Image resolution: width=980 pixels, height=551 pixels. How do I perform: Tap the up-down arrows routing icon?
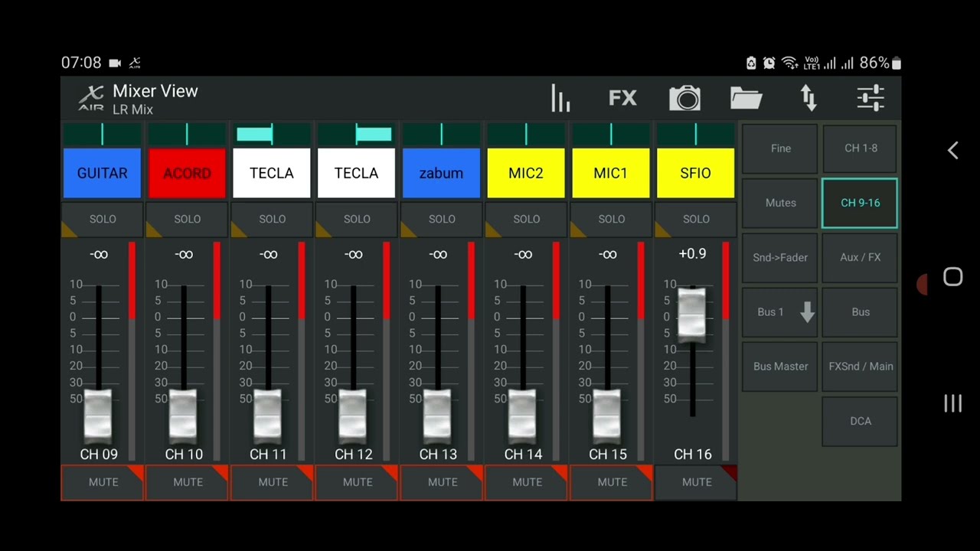pyautogui.click(x=808, y=98)
